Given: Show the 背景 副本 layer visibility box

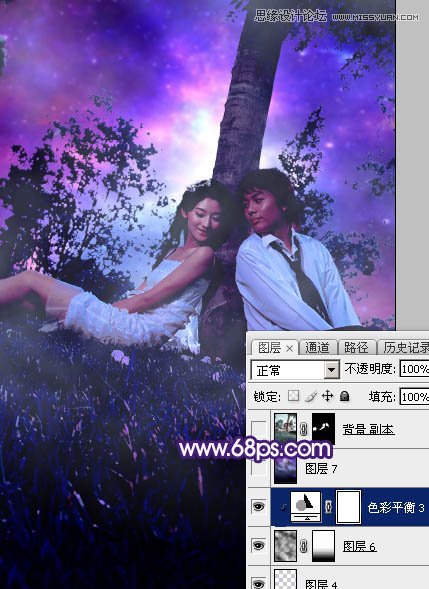Looking at the screenshot, I should [259, 429].
